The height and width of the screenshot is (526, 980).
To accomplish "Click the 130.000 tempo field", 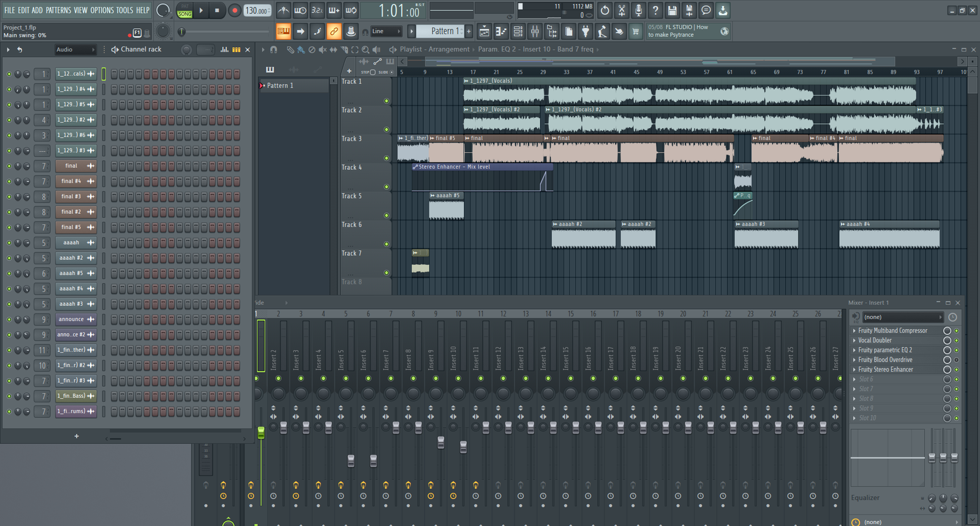I will click(x=257, y=10).
